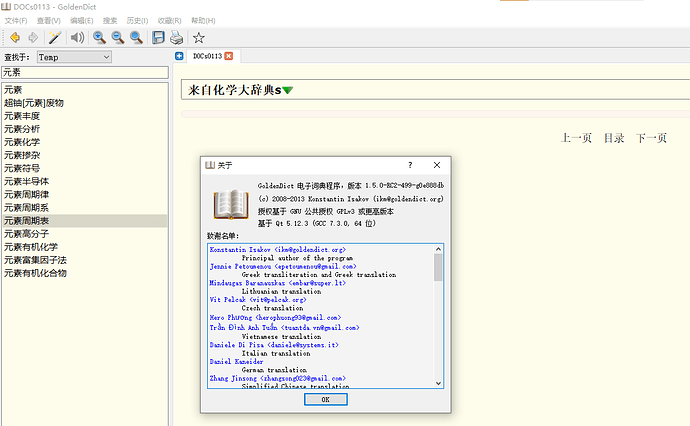Follow the 目录 link
This screenshot has width=690, height=426.
pos(613,138)
